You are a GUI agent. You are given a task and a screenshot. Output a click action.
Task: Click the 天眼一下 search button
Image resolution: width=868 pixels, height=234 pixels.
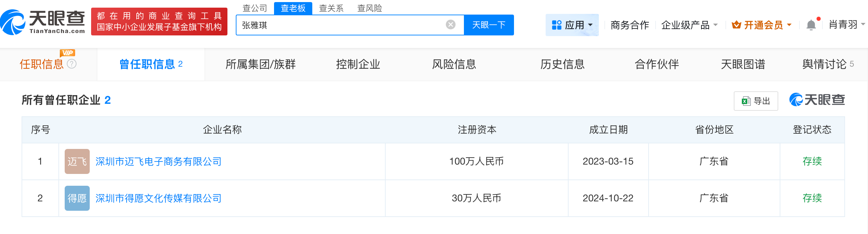pos(489,25)
